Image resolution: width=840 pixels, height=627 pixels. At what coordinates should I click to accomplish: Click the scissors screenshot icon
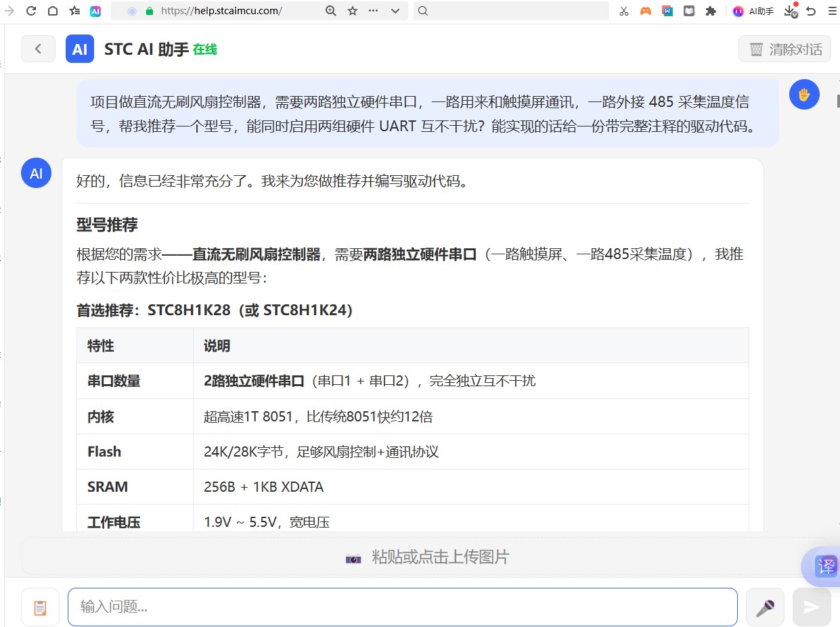[x=624, y=11]
